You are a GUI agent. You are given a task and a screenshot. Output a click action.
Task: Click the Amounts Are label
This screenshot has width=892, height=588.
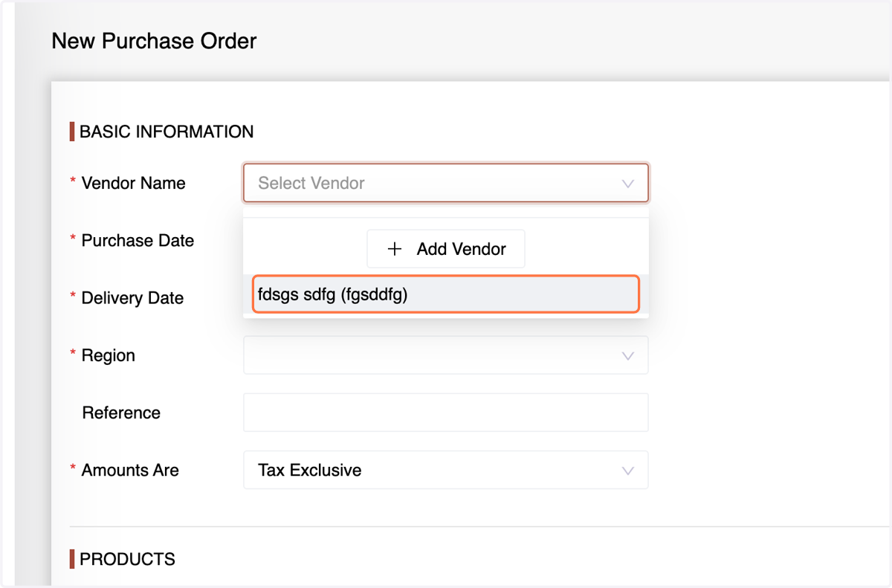[x=130, y=470]
